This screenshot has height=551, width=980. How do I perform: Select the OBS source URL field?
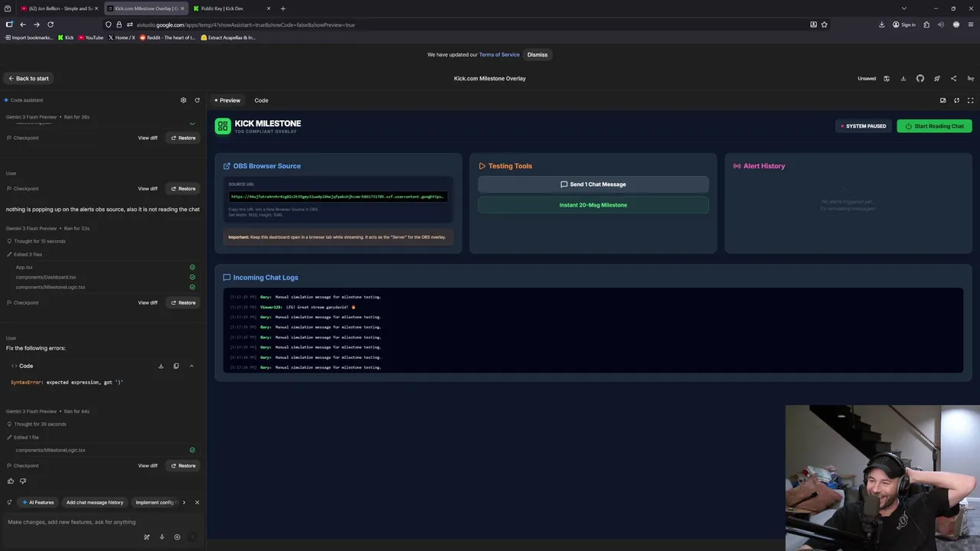(338, 197)
